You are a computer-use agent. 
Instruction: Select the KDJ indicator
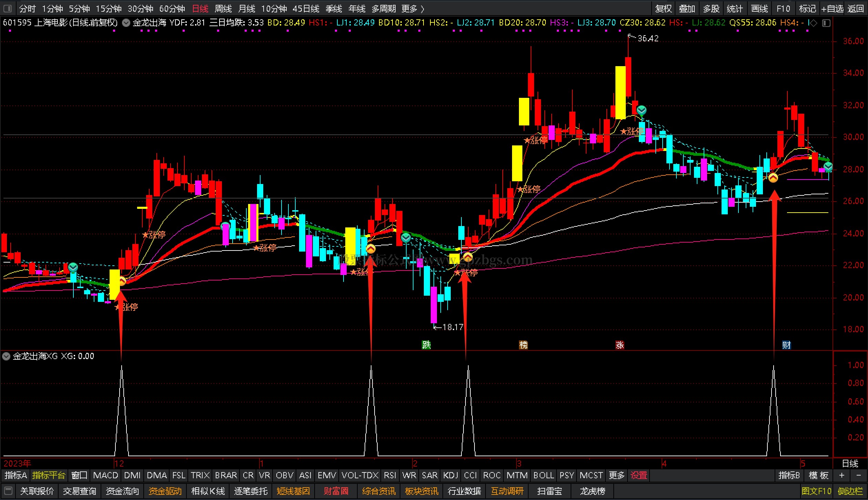click(x=450, y=476)
